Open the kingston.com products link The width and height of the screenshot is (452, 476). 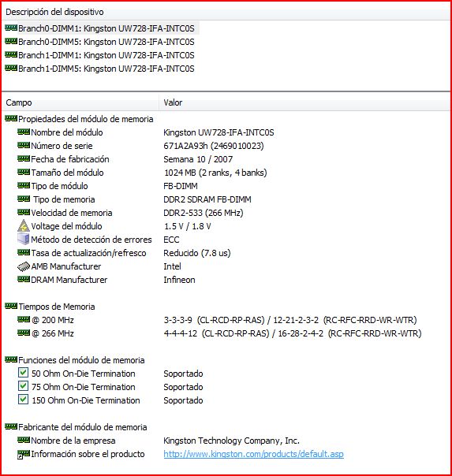[254, 454]
